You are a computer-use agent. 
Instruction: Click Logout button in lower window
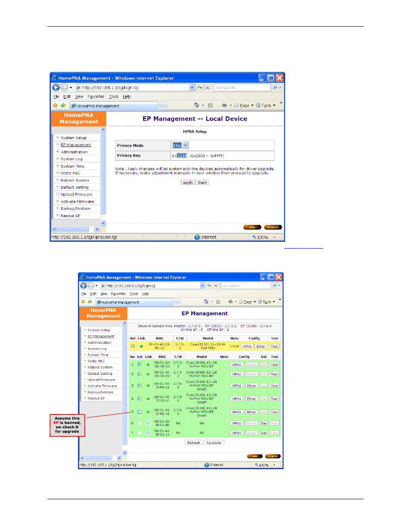point(273,456)
